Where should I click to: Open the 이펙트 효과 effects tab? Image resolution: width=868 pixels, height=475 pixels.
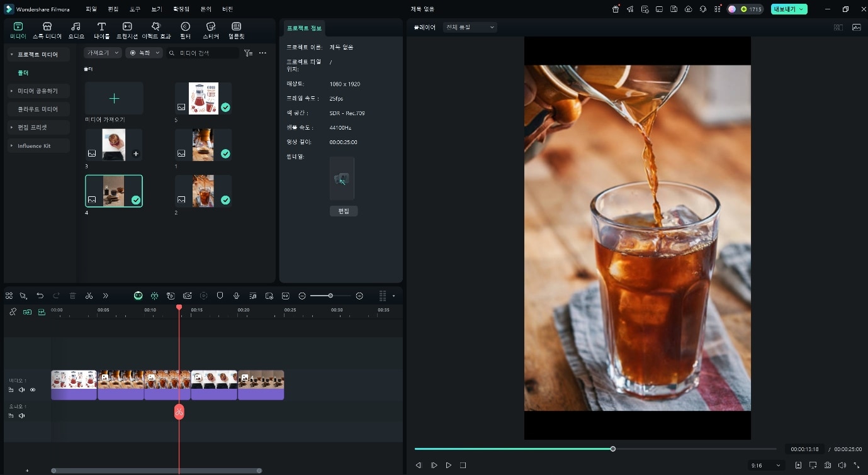157,30
